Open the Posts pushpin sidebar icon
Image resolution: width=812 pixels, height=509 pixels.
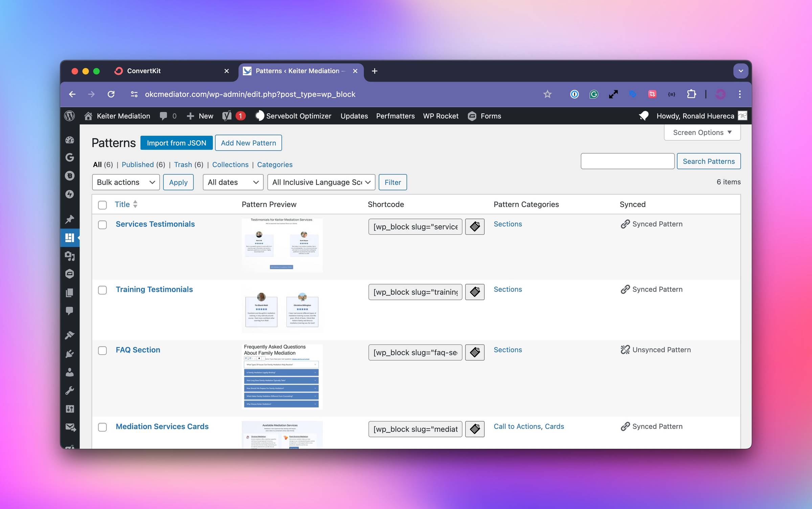(70, 219)
